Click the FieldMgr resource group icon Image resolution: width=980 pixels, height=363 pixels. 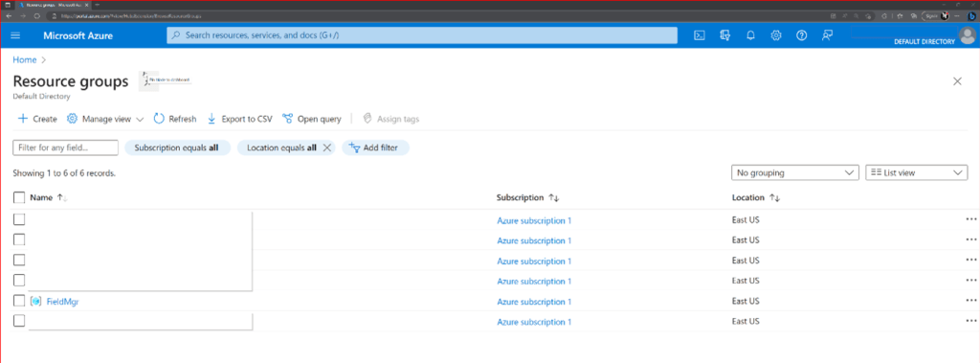35,302
